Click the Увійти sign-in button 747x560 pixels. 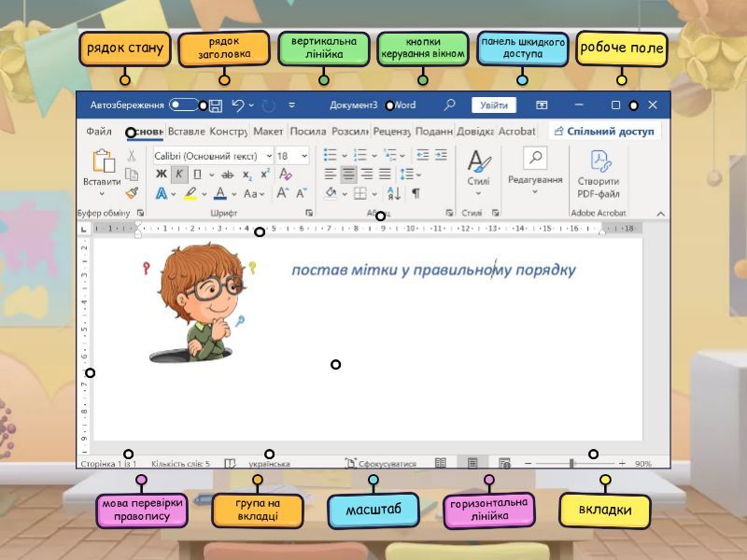point(493,105)
